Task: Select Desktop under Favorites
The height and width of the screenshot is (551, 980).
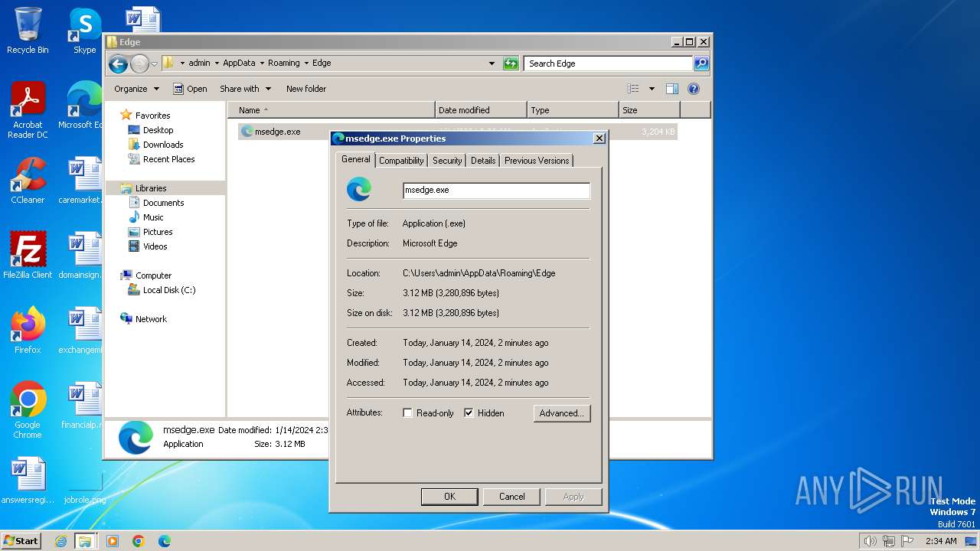Action: 158,130
